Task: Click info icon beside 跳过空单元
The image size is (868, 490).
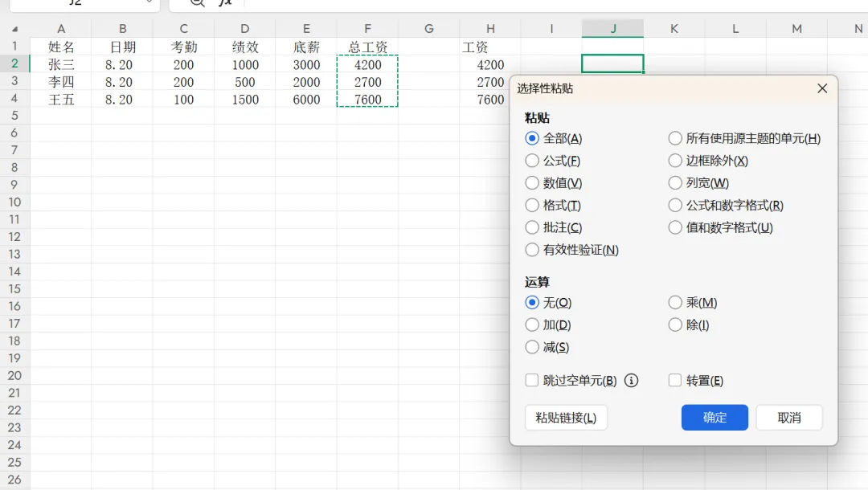Action: coord(631,381)
